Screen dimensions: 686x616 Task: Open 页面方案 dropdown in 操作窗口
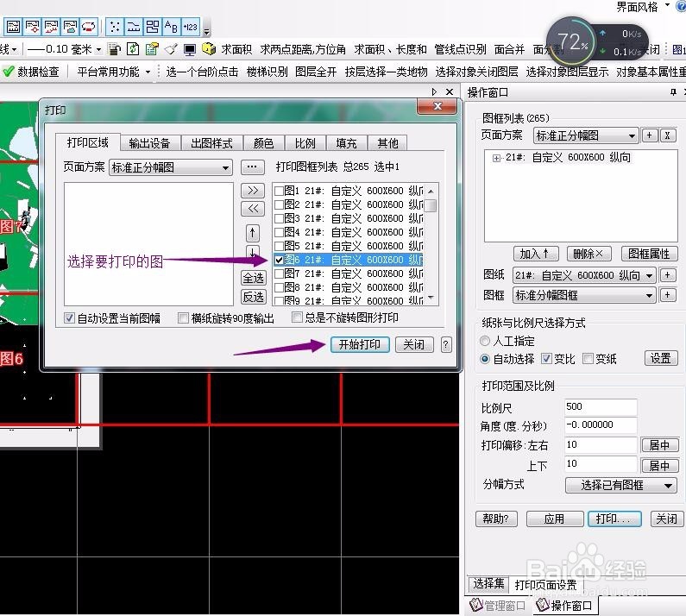586,136
